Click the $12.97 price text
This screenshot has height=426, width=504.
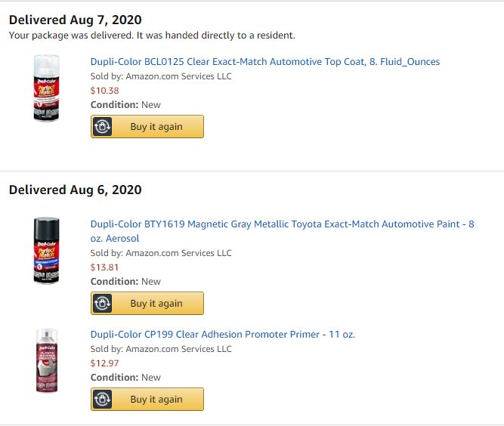[x=104, y=363]
